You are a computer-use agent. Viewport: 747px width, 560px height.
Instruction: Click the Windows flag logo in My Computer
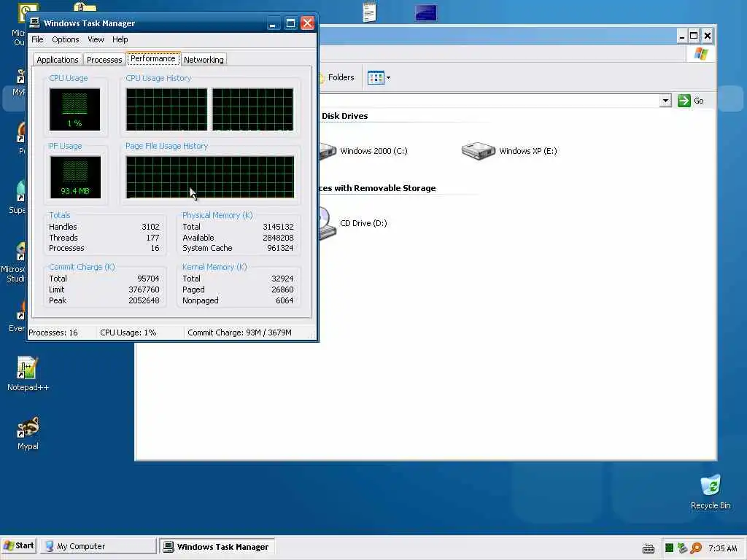coord(701,54)
